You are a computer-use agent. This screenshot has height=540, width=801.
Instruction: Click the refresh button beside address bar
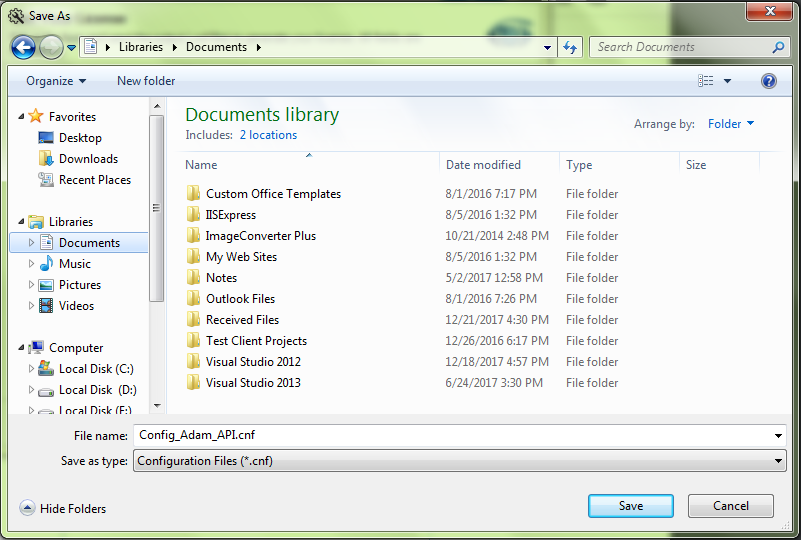point(570,48)
